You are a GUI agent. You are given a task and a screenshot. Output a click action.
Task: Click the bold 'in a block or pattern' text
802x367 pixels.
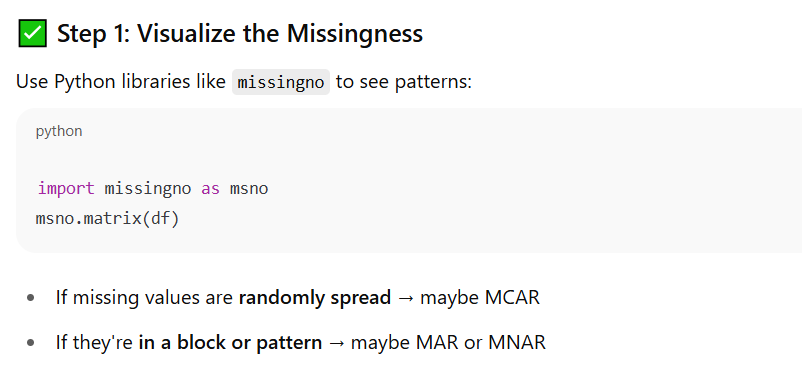[230, 342]
